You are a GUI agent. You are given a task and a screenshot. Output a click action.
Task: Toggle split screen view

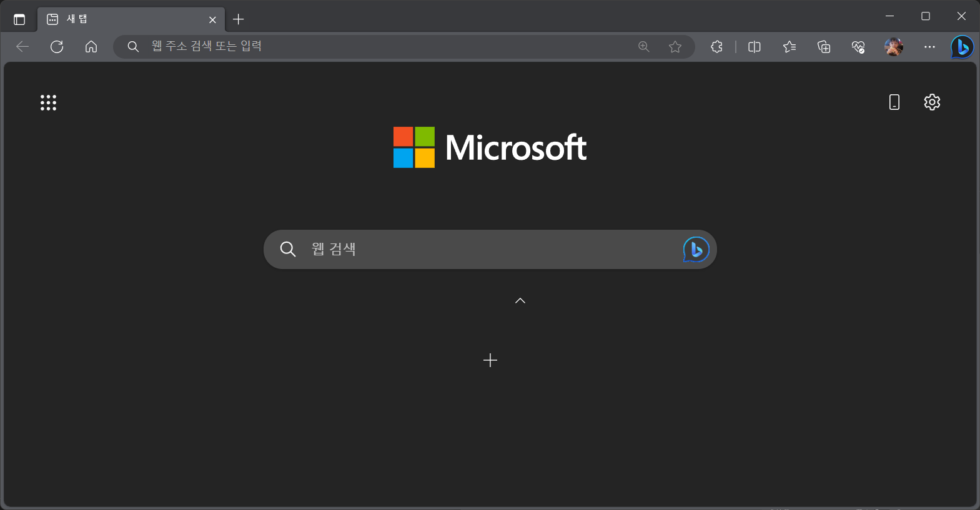(x=755, y=47)
